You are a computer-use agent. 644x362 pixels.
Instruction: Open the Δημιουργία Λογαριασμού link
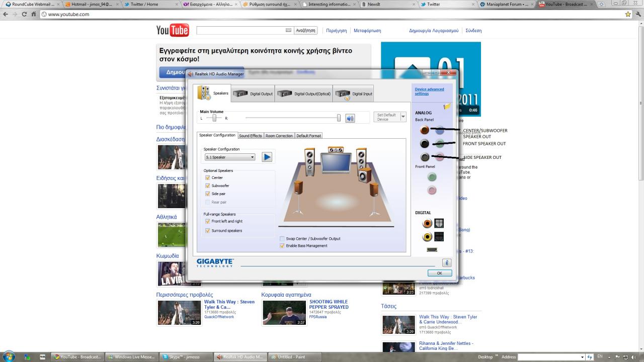pos(434,31)
